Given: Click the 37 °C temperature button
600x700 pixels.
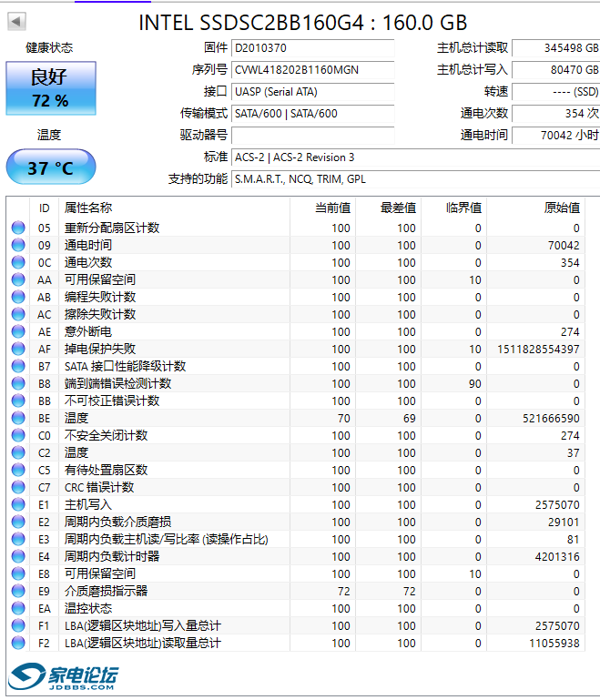Looking at the screenshot, I should (x=51, y=167).
